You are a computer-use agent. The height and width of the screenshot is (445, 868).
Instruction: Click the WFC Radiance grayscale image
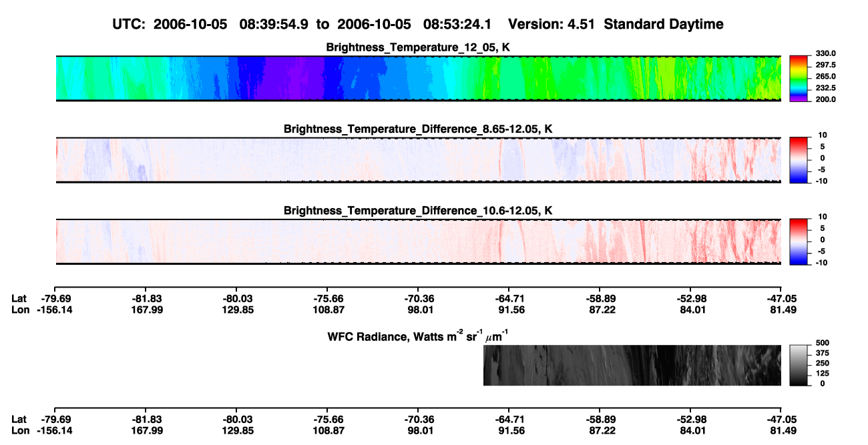point(632,366)
